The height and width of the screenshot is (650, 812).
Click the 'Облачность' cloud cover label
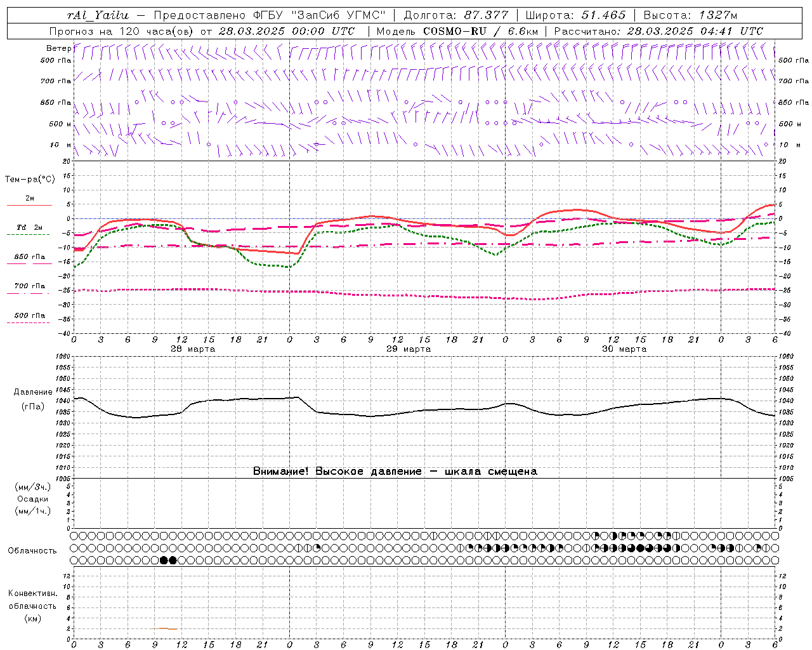[x=32, y=551]
